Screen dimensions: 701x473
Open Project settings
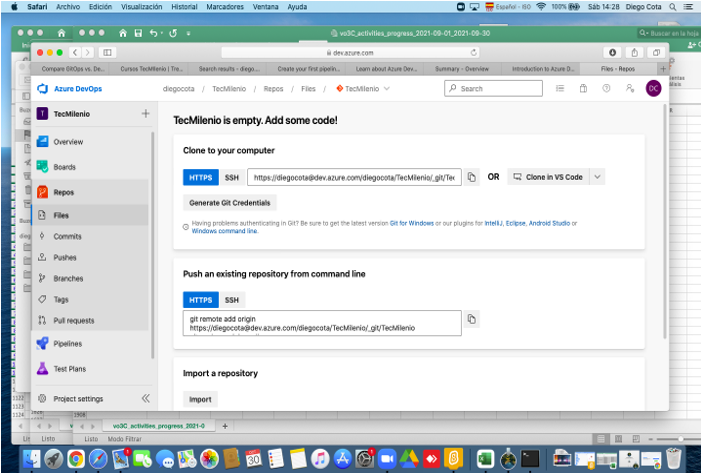[78, 398]
